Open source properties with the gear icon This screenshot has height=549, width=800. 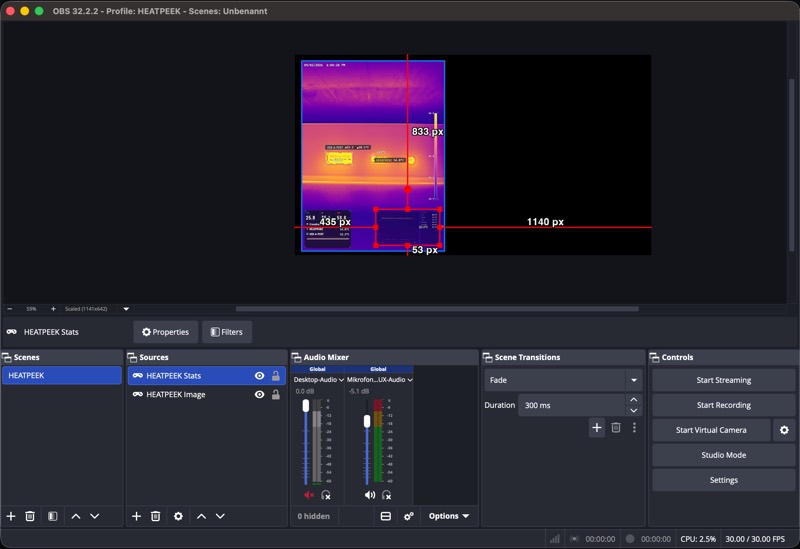click(x=178, y=516)
